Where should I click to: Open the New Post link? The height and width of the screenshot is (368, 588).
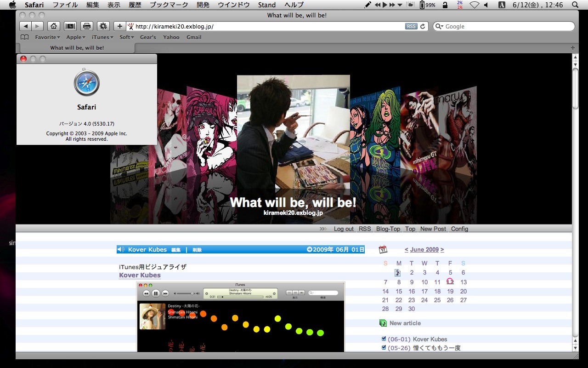pos(433,229)
